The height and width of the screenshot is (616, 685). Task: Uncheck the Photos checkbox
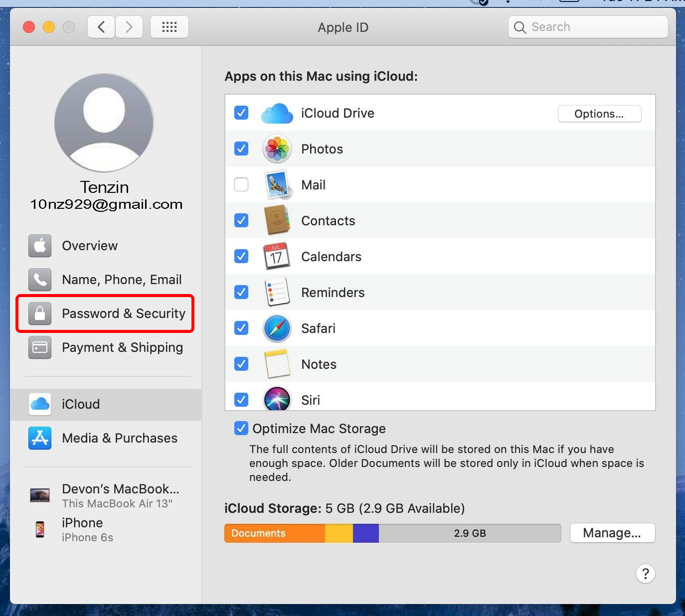[x=241, y=149]
